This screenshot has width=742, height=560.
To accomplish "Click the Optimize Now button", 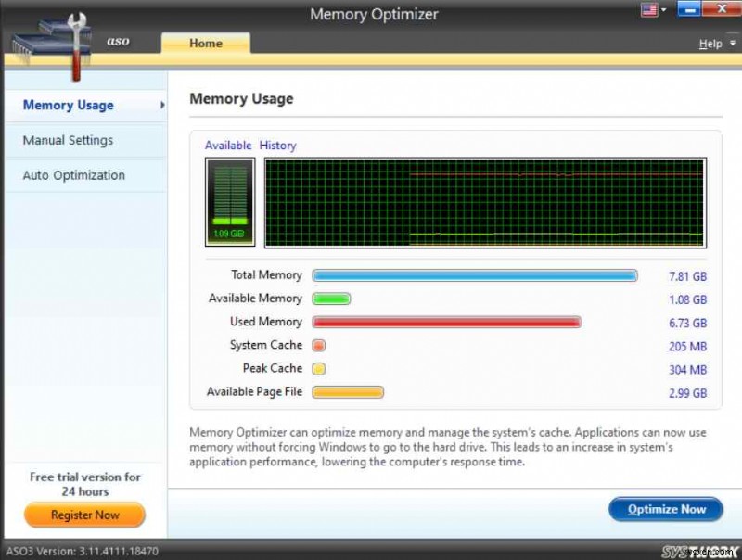I will pos(665,509).
